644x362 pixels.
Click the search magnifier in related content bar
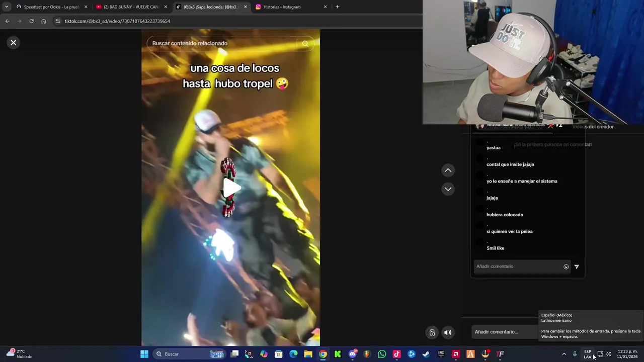(305, 44)
